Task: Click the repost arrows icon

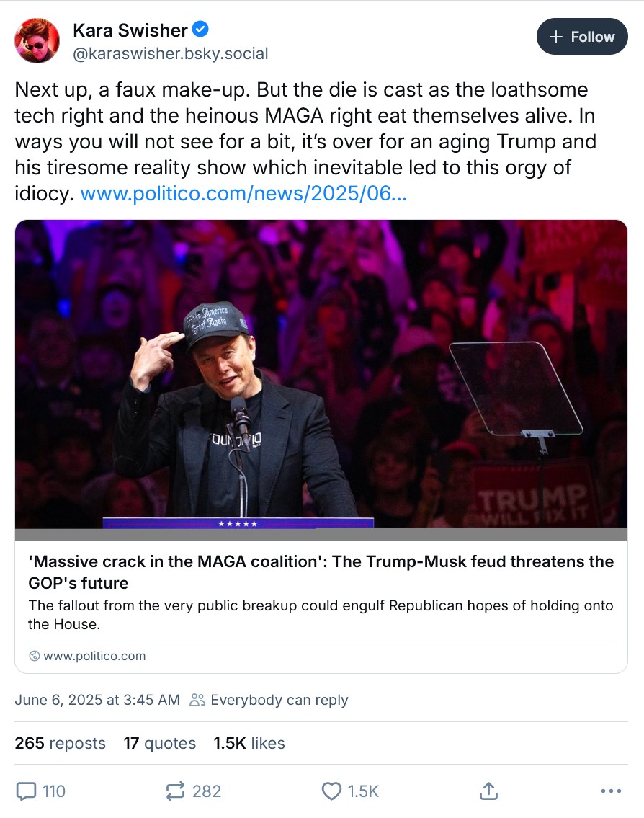Action: point(175,791)
